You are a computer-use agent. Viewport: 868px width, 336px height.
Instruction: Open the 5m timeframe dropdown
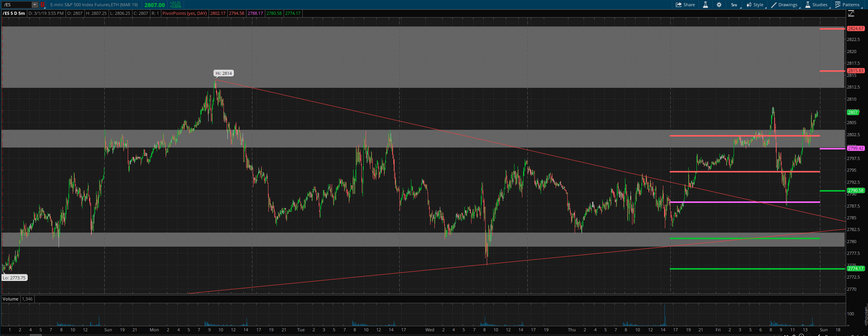tap(734, 5)
